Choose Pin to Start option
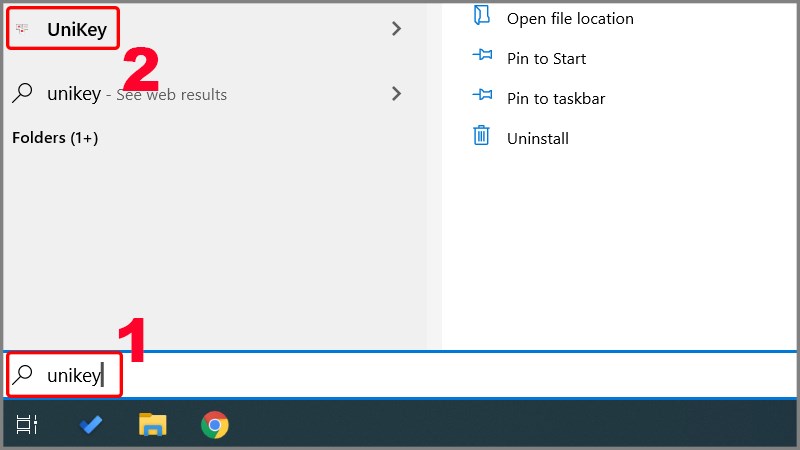The image size is (800, 450). pyautogui.click(x=546, y=59)
